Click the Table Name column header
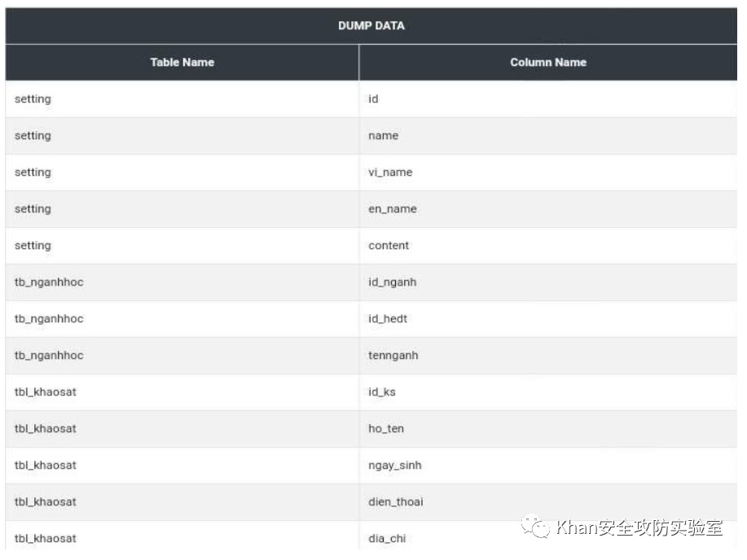Screen dimensions: 747x560 [x=182, y=62]
